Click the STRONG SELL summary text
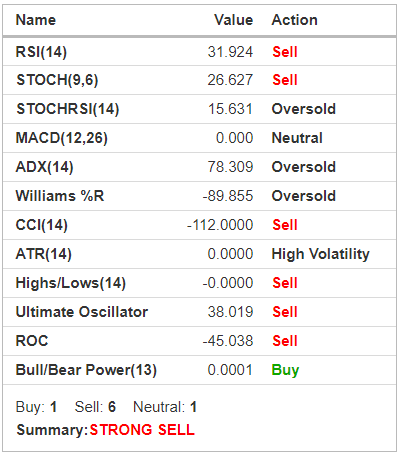Image resolution: width=399 pixels, height=456 pixels. [142, 430]
